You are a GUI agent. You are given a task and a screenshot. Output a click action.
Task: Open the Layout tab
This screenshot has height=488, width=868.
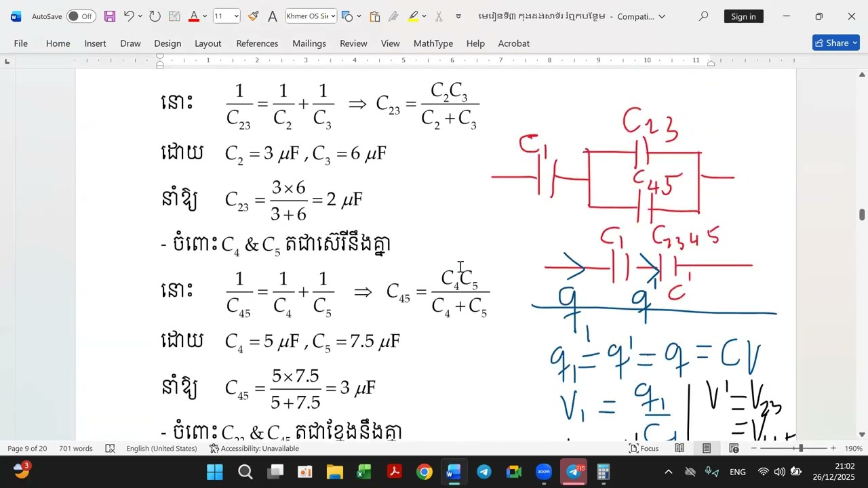[208, 43]
